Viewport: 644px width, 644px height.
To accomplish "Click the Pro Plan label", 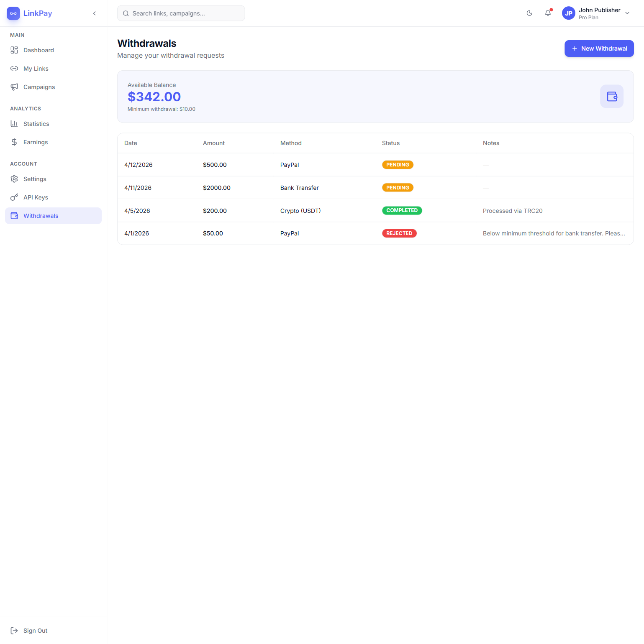I will [x=588, y=18].
